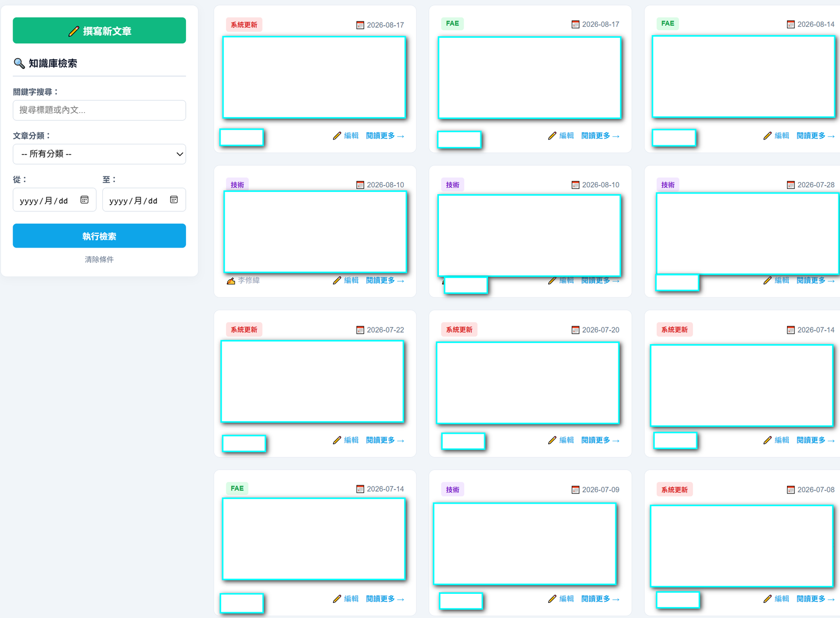Viewport: 840px width, 618px height.
Task: Edit the 系統更新 article dated 2026-08-17
Action: pos(346,135)
